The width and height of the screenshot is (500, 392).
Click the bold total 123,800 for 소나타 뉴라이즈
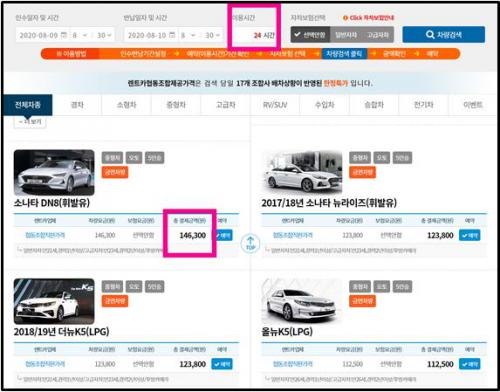click(x=440, y=235)
